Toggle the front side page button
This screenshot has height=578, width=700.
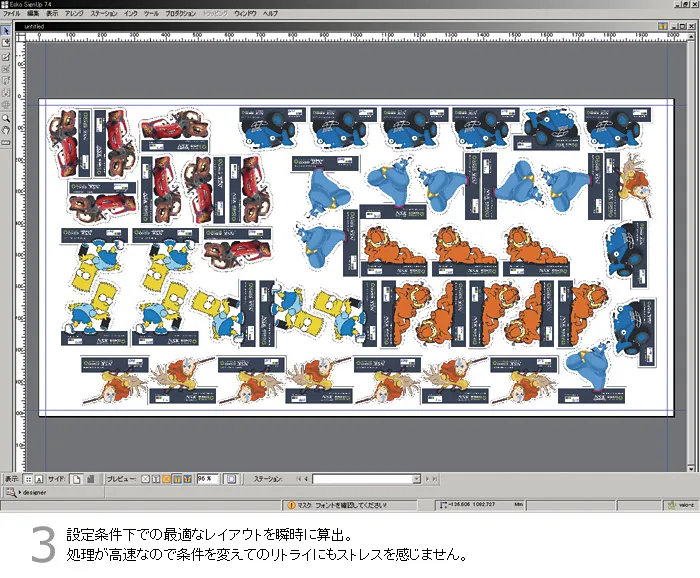pos(76,479)
